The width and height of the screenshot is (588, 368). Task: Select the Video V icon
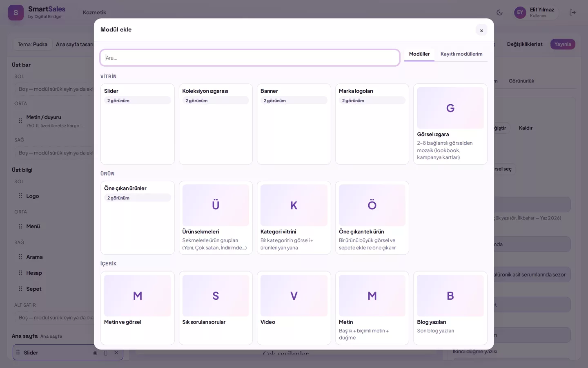coord(294,296)
